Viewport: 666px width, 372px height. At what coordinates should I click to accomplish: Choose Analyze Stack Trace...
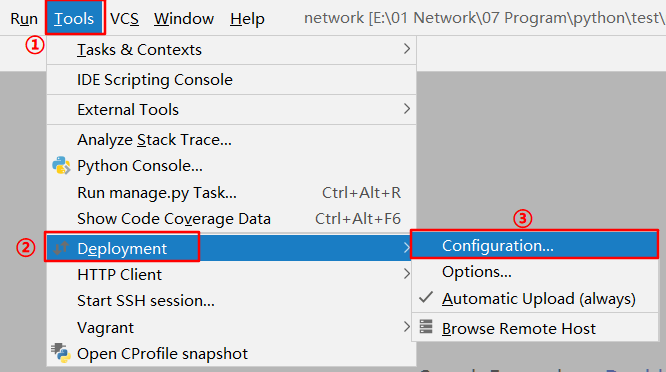[231, 140]
